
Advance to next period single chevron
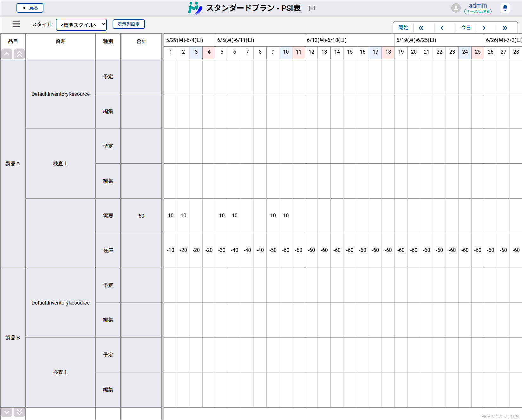click(484, 28)
